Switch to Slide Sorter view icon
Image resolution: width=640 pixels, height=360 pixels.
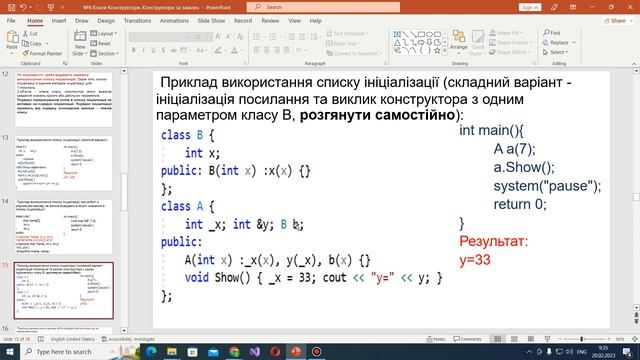(514, 339)
